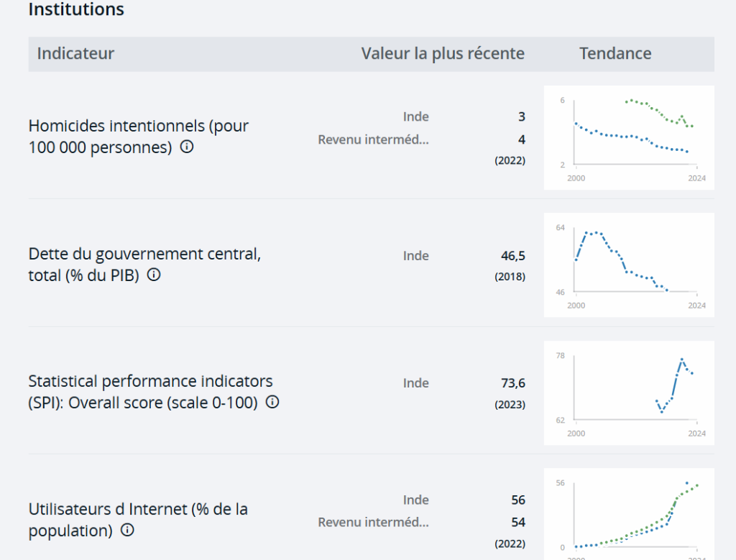
Task: Click the Valeur la plus récente header
Action: tap(443, 53)
